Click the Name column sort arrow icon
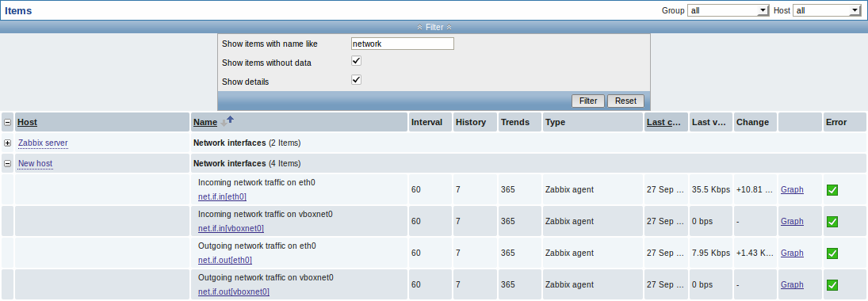This screenshot has width=868, height=301. [x=227, y=121]
